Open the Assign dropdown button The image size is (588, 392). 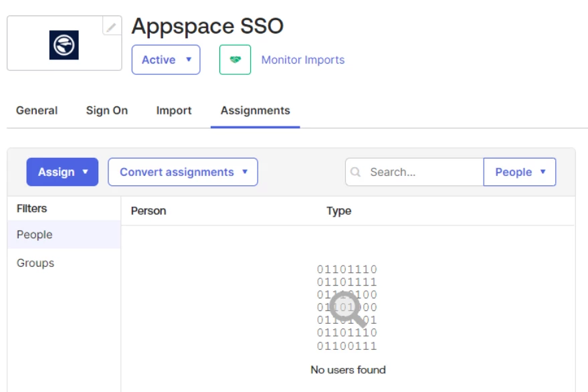pos(62,172)
